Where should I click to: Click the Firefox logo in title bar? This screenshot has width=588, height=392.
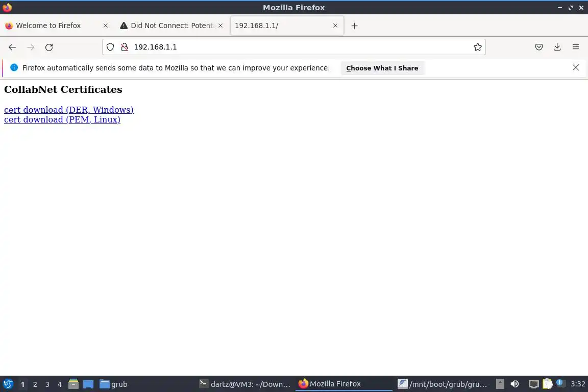pos(7,8)
